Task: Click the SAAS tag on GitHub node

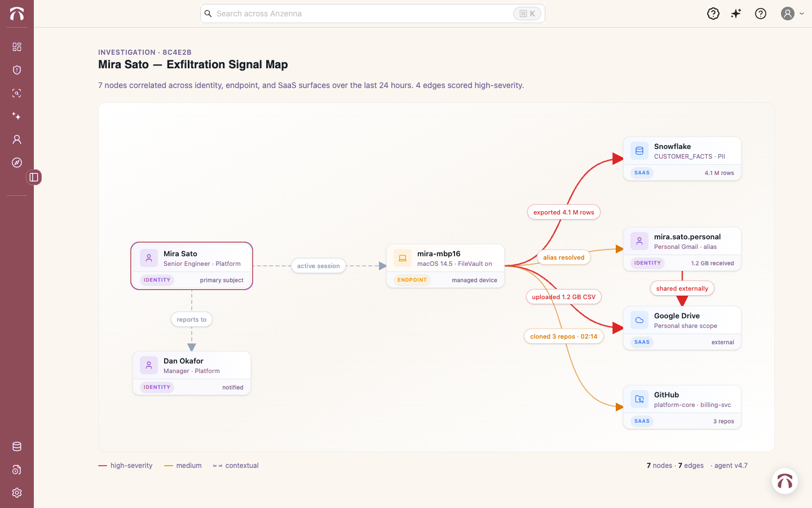Action: pos(642,421)
